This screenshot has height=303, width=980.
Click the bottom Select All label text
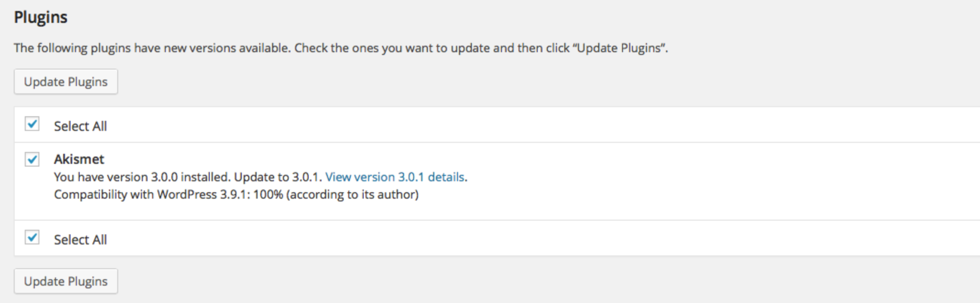point(80,240)
